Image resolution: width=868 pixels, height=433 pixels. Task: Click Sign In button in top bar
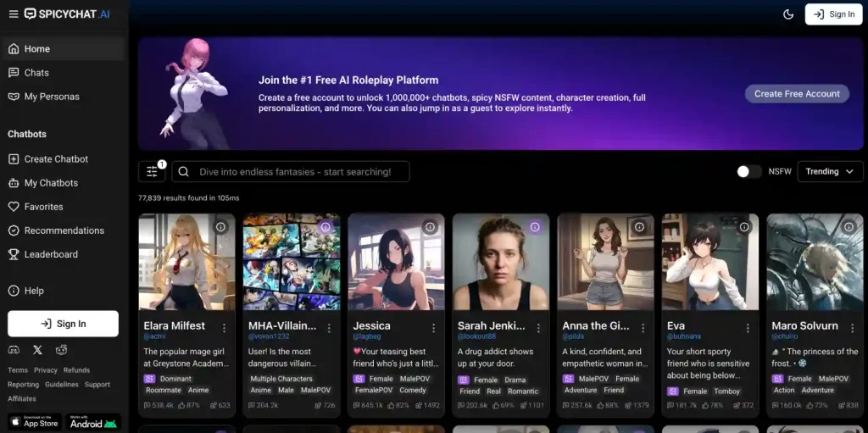833,14
